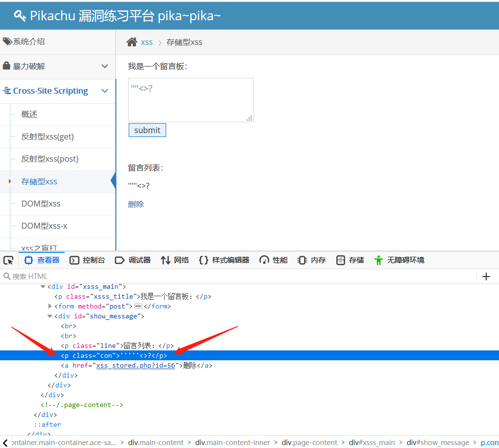Switch to the 无障碍环境 tab
Image resolution: width=499 pixels, height=448 pixels.
coord(399,260)
